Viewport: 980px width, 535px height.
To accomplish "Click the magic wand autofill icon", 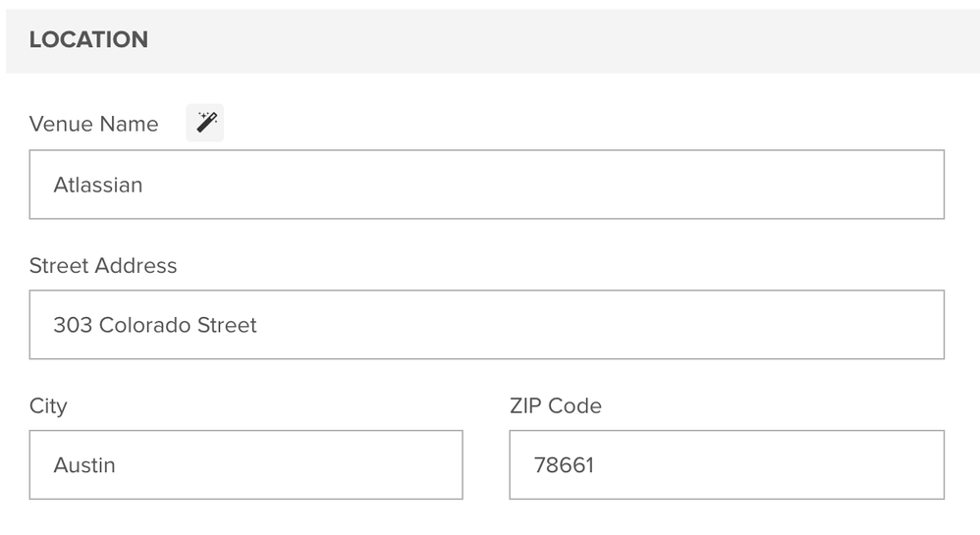I will (x=205, y=123).
